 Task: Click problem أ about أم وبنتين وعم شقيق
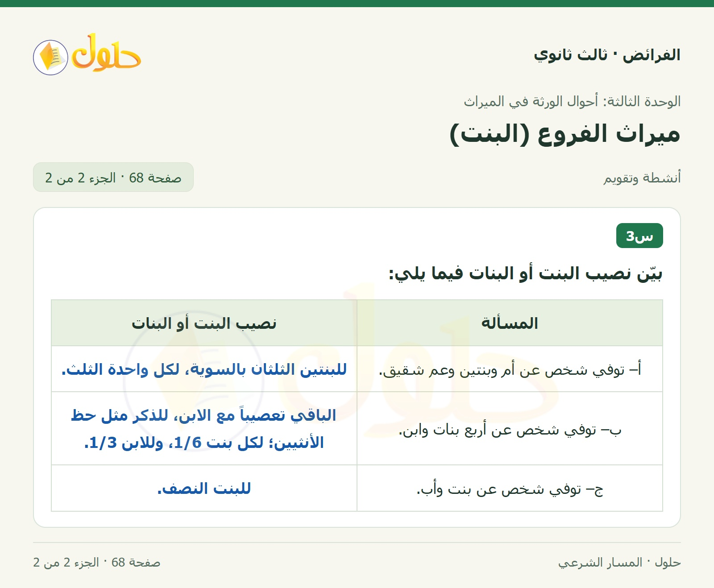click(x=510, y=369)
